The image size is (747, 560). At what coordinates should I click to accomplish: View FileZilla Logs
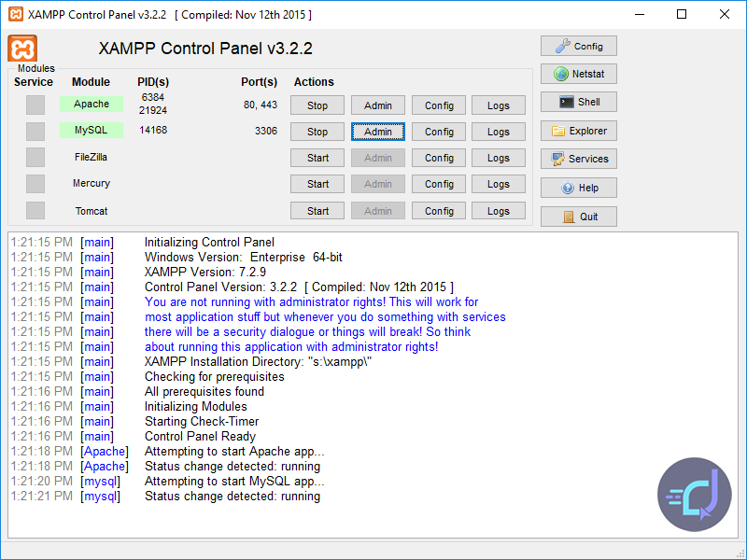[x=499, y=158]
